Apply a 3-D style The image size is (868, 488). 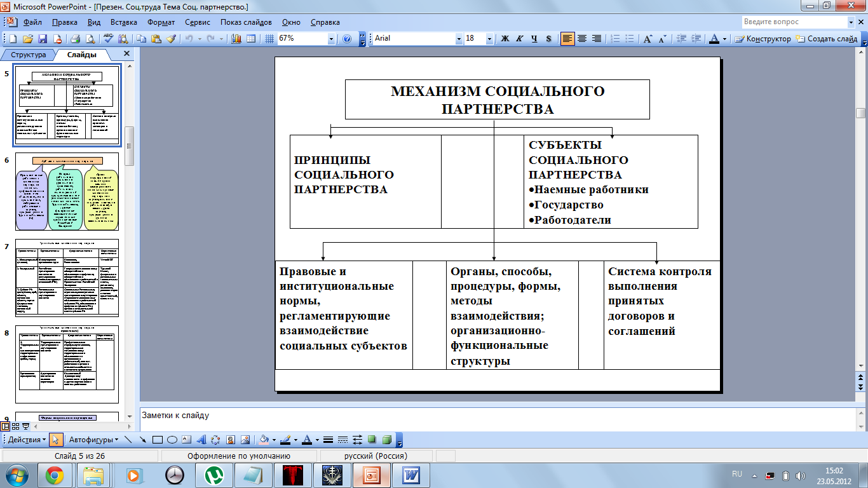[x=386, y=440]
